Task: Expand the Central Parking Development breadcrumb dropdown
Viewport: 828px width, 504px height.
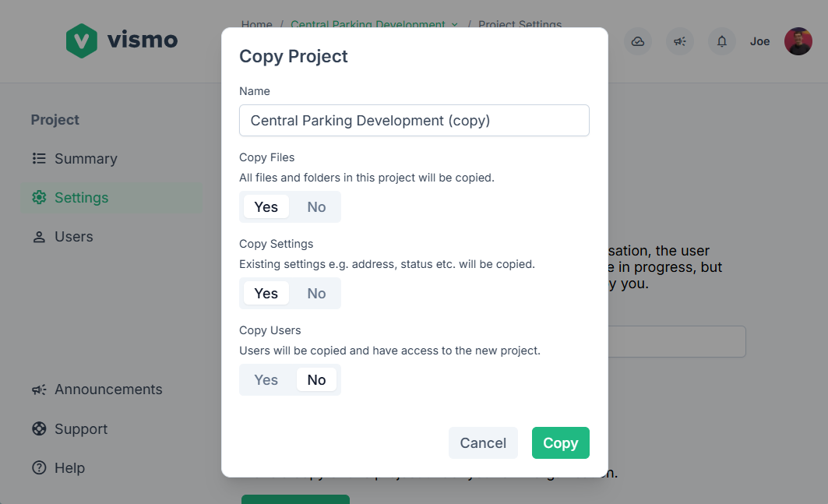Action: [454, 25]
